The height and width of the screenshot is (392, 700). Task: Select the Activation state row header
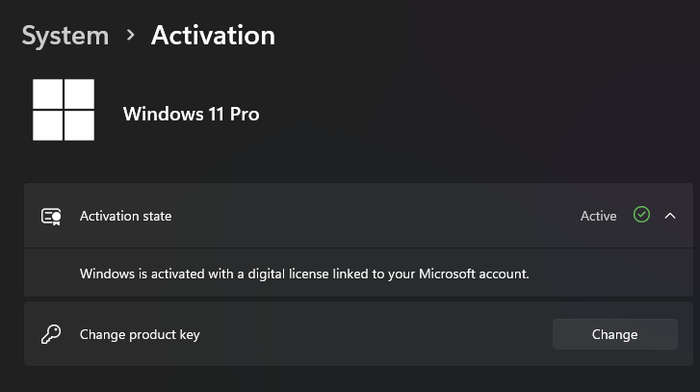coord(358,216)
